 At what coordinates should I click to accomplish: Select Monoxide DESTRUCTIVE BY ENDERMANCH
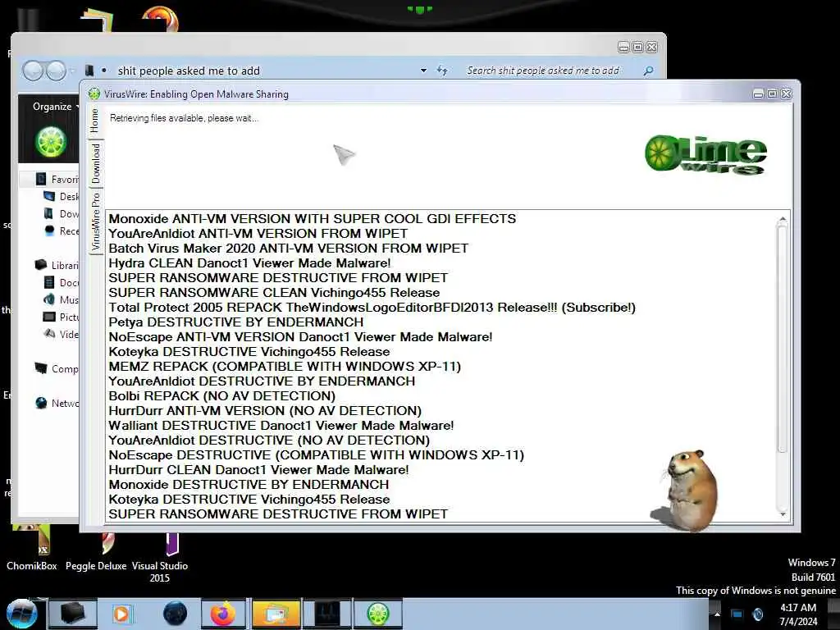pos(249,484)
